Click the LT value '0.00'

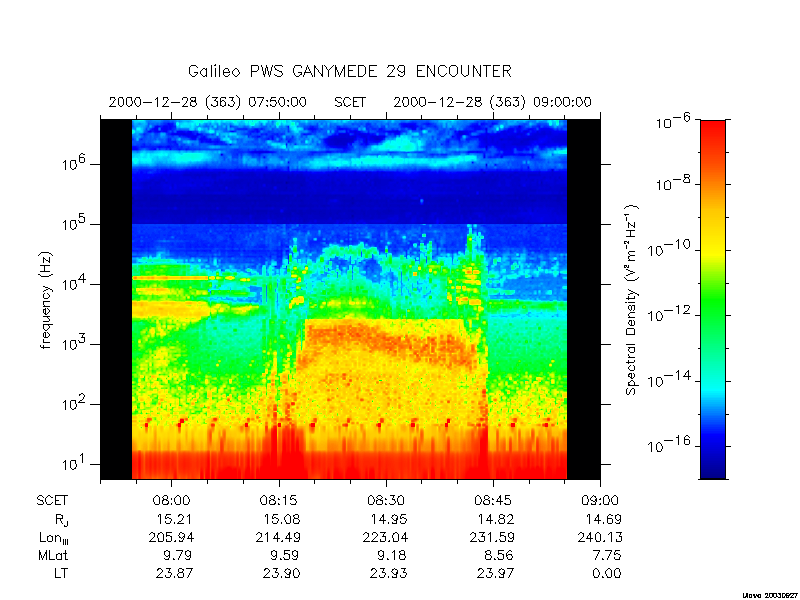[607, 573]
